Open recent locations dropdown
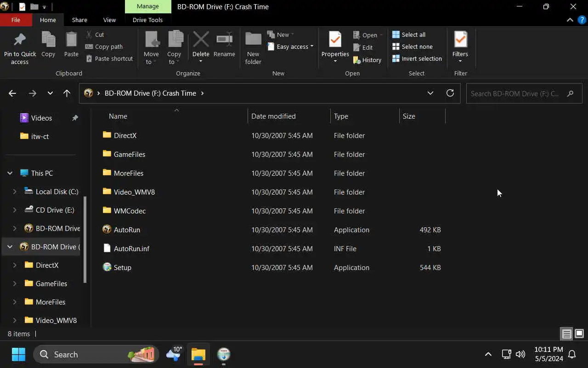588x368 pixels. pyautogui.click(x=50, y=93)
